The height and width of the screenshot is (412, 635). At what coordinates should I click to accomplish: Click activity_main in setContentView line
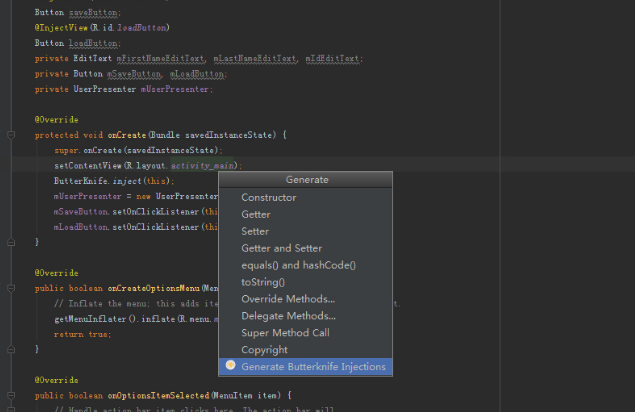coord(202,166)
